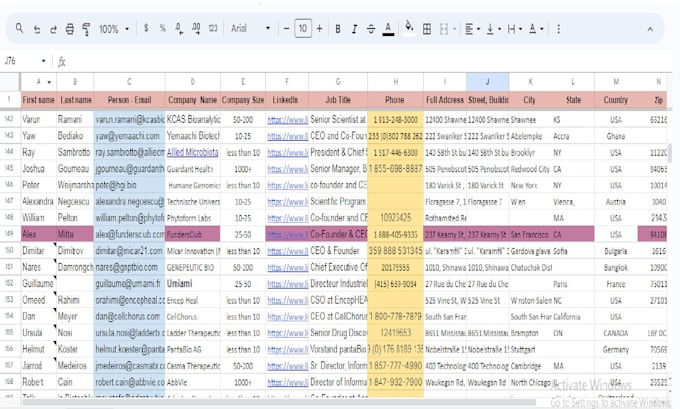Click decrease decimal places icon

(179, 29)
